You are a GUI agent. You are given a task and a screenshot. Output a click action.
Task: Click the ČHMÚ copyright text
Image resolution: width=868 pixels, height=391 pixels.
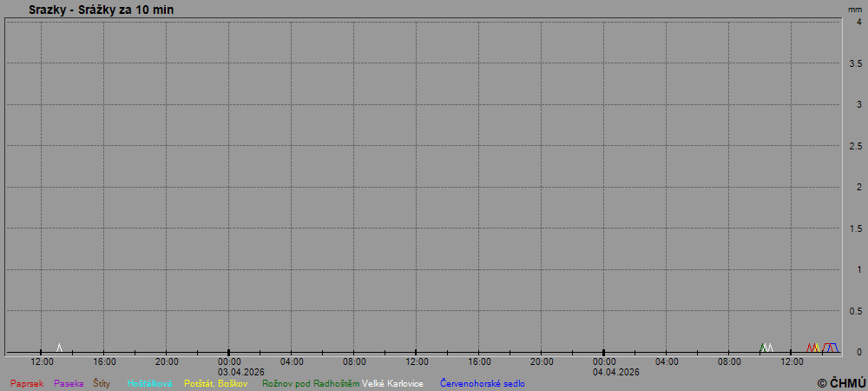click(x=841, y=382)
